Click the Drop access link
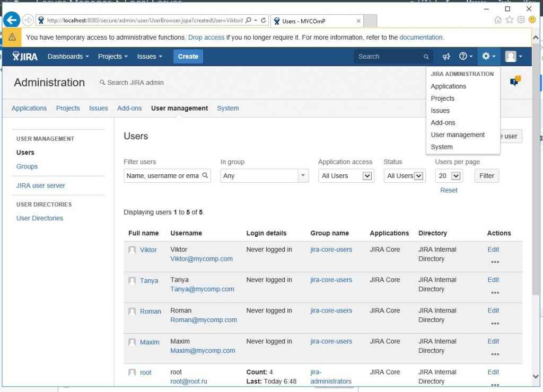This screenshot has height=392, width=543. 206,38
